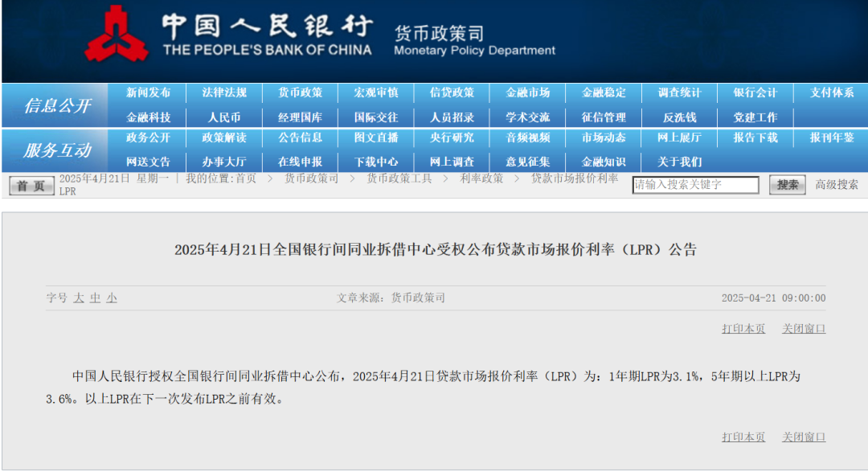Set font size to 中
Image resolution: width=868 pixels, height=472 pixels.
point(95,298)
